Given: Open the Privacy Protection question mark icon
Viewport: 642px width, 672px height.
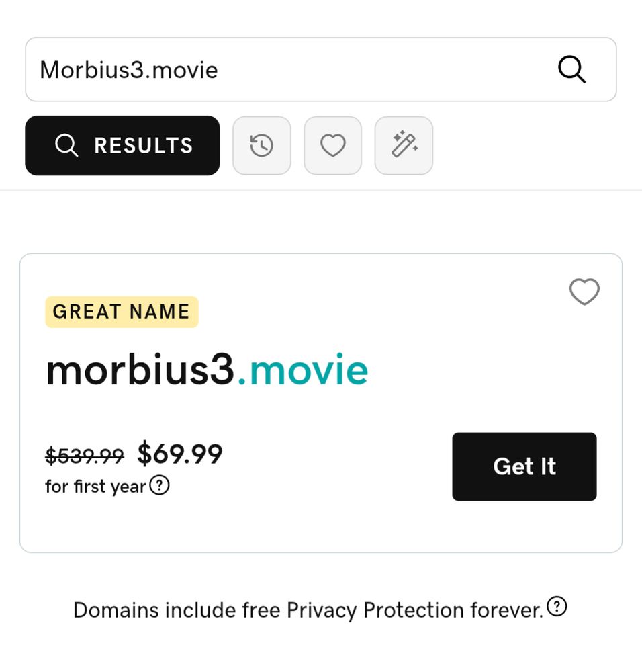Looking at the screenshot, I should (556, 606).
